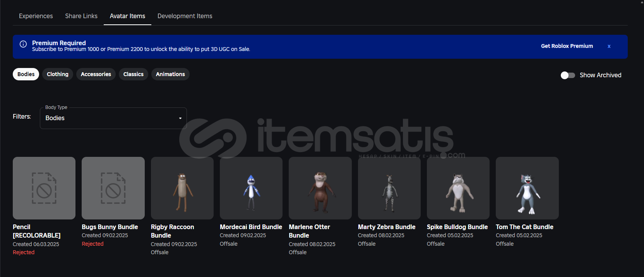
Task: Click the info icon in Premium banner
Action: pos(23,44)
